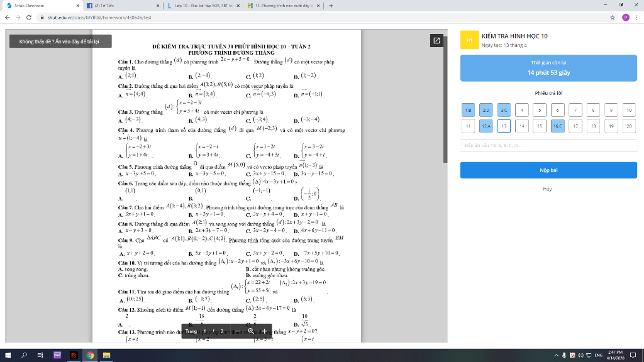Go to question 20 on answer sheet

tap(629, 126)
